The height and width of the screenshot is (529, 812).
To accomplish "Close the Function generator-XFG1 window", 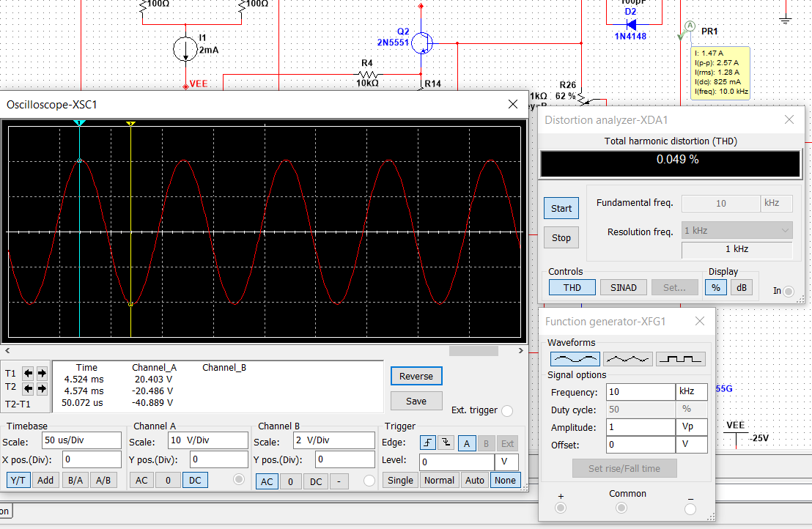I will tap(700, 321).
